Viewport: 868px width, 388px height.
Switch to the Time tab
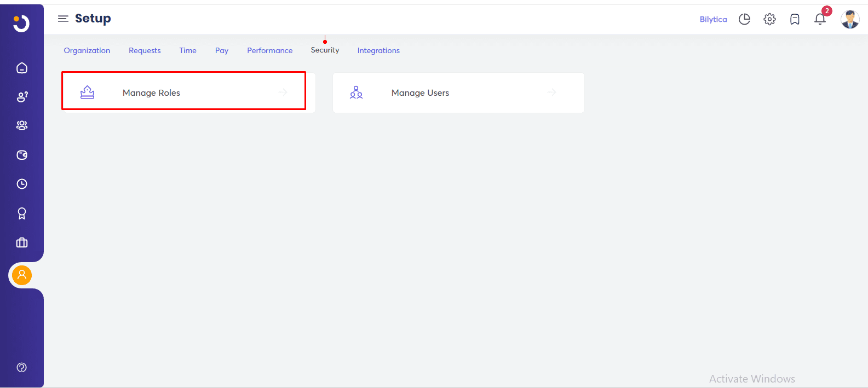click(x=188, y=50)
